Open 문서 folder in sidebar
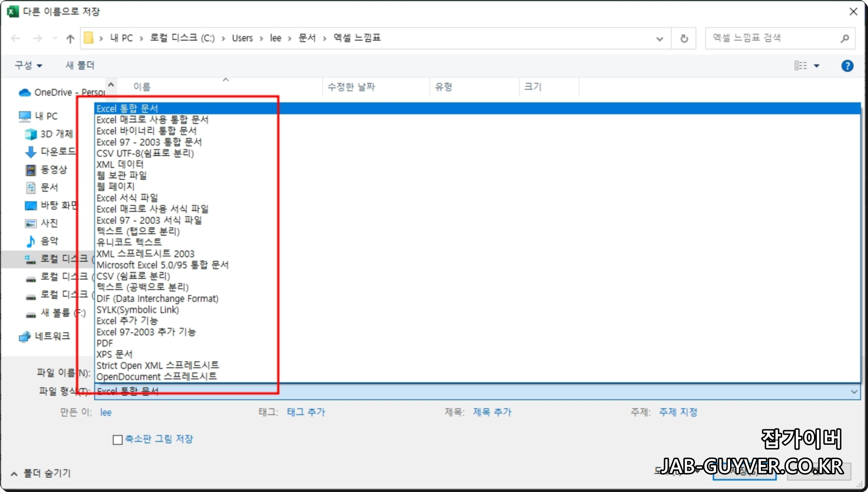Screen dimensions: 868x492 coord(41,187)
